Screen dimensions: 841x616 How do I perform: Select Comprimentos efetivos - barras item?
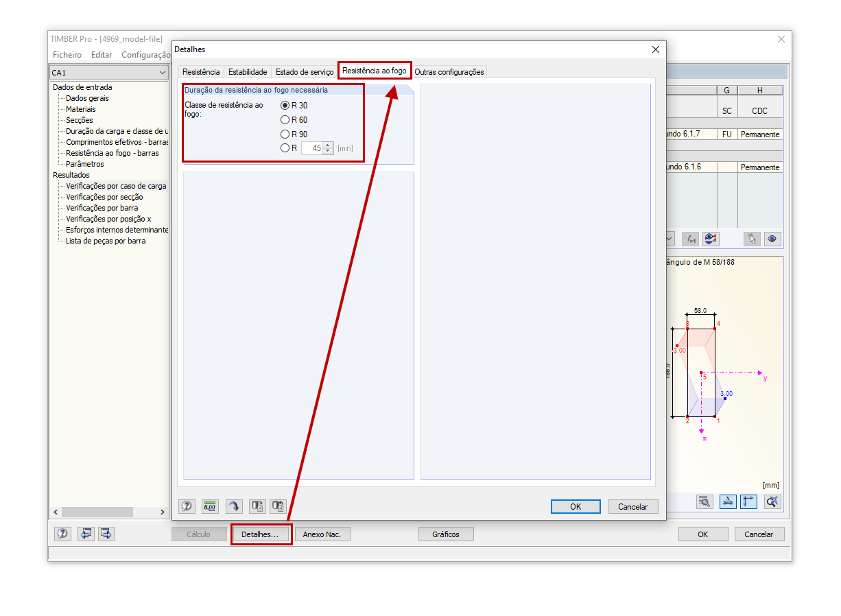pyautogui.click(x=117, y=142)
